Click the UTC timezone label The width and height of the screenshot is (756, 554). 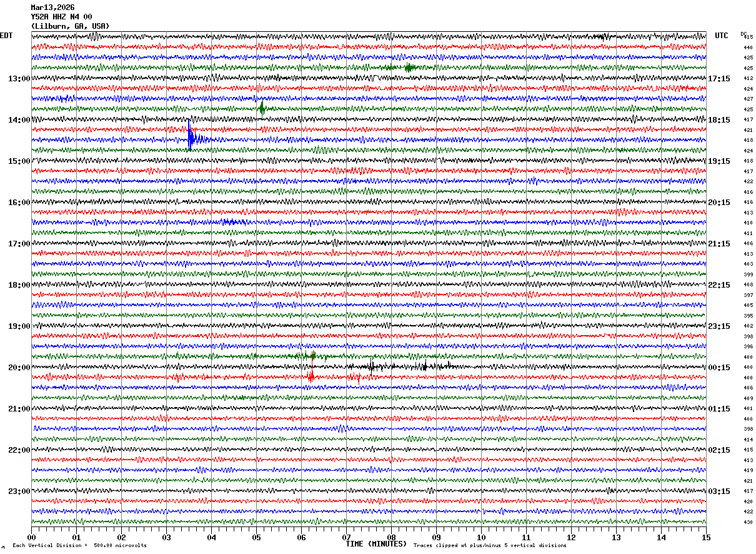pos(722,36)
